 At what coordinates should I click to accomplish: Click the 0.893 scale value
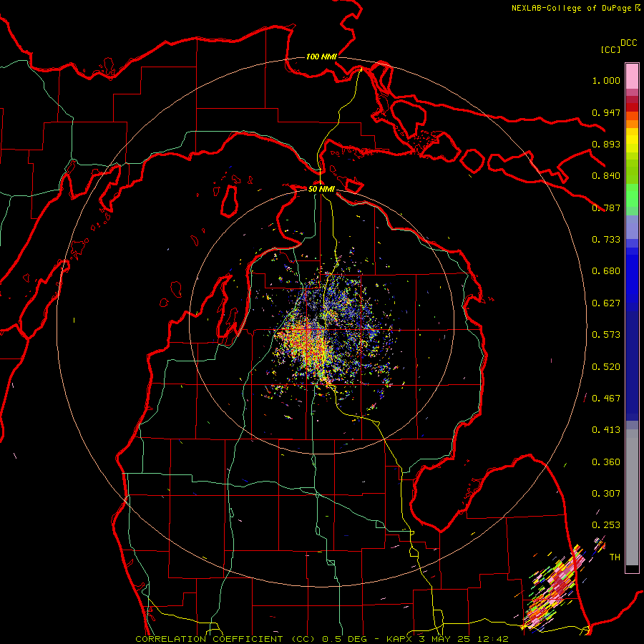tap(606, 144)
